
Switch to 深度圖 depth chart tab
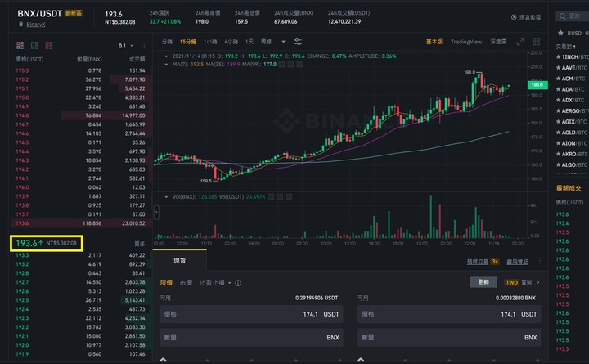[x=498, y=42]
